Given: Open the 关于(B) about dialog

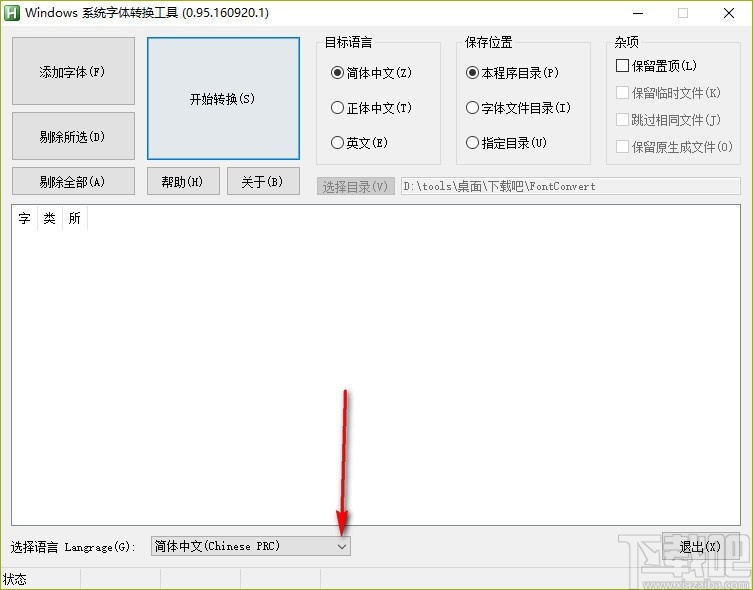Looking at the screenshot, I should point(263,181).
